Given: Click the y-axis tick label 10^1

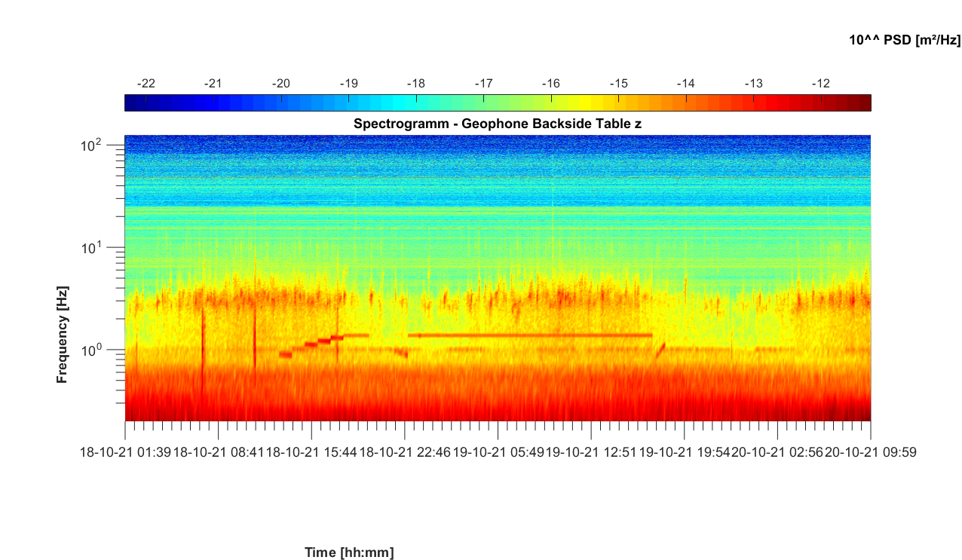Looking at the screenshot, I should click(93, 246).
